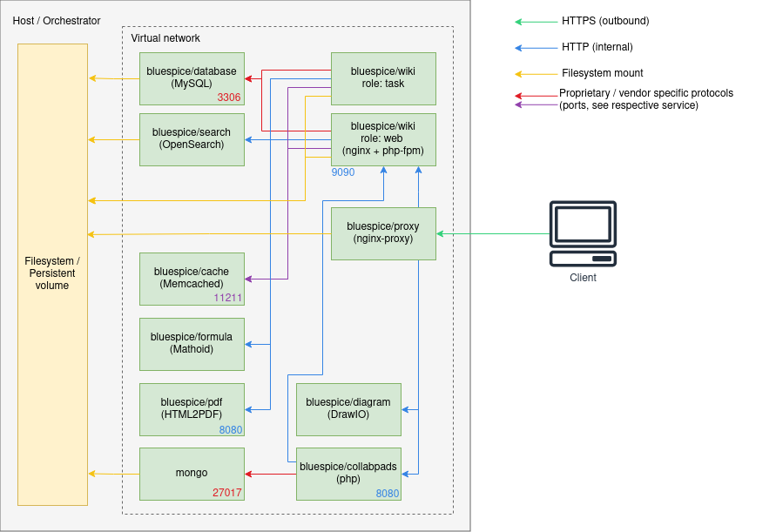This screenshot has height=532, width=776.
Task: Select the bluespice/database MySQL box
Action: (192, 77)
